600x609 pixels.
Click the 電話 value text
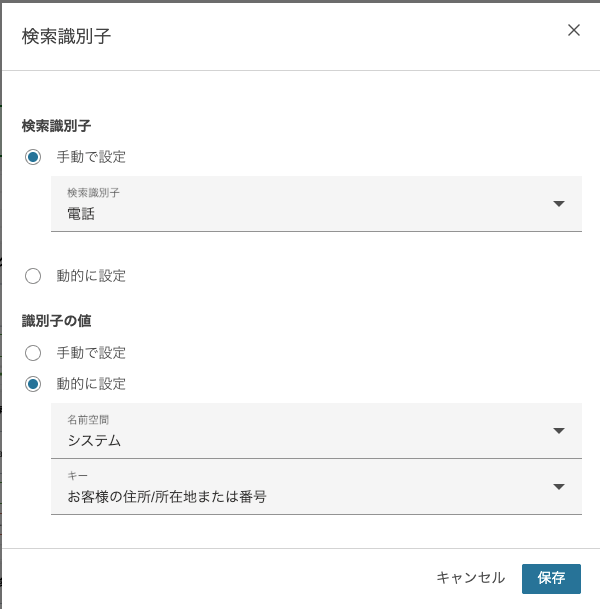coord(81,213)
